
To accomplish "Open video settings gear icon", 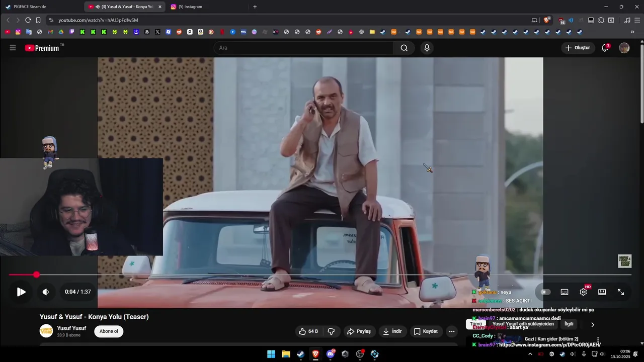I will point(583,292).
